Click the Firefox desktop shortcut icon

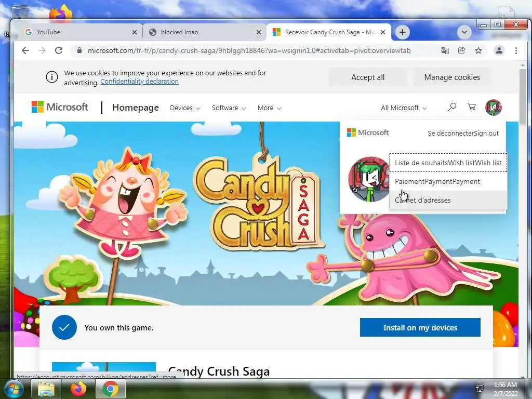tap(61, 12)
